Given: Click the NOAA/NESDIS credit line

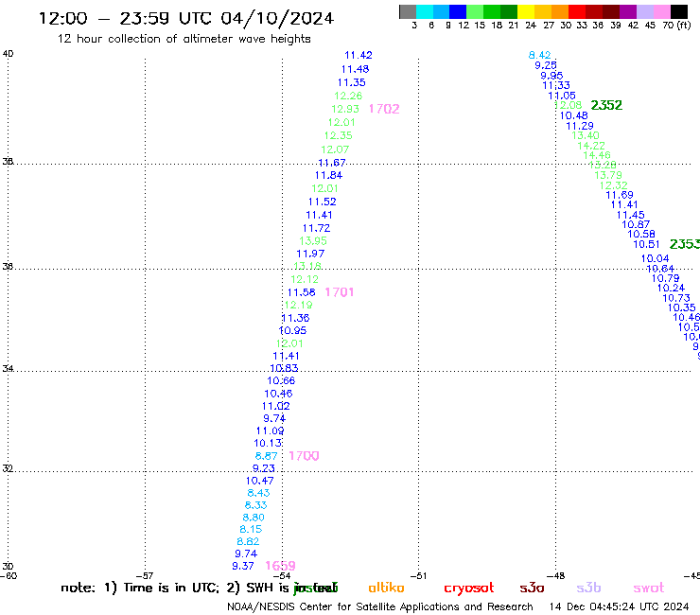Looking at the screenshot, I should pyautogui.click(x=380, y=606).
